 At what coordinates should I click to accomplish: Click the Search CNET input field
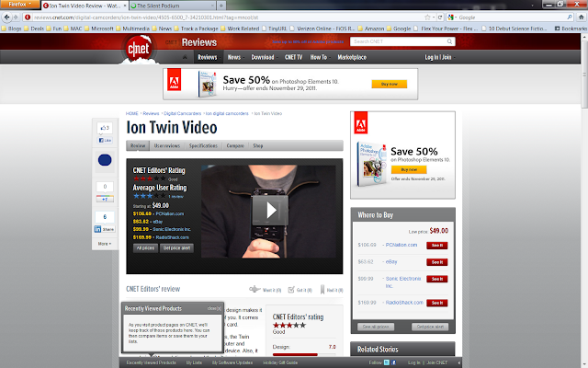point(398,41)
